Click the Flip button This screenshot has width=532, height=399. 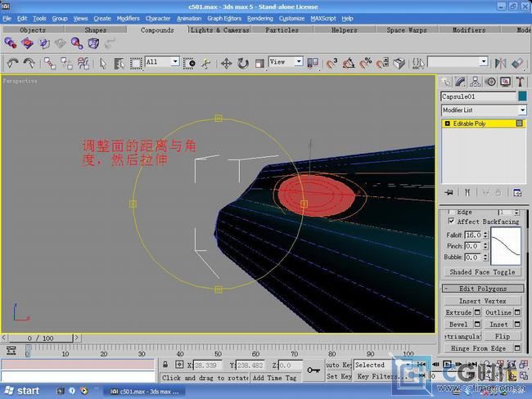tap(503, 336)
